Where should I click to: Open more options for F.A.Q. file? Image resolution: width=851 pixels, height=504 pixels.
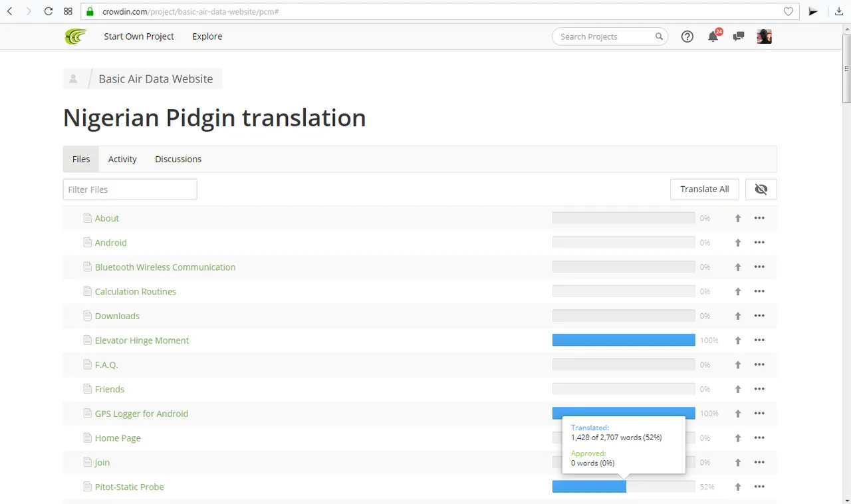pyautogui.click(x=759, y=364)
